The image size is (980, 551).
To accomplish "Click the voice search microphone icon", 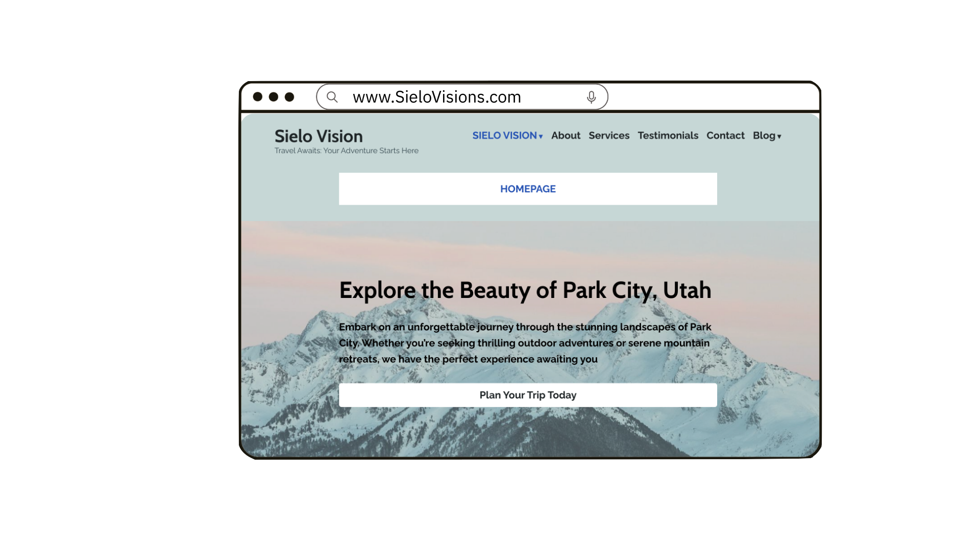I will pyautogui.click(x=592, y=96).
